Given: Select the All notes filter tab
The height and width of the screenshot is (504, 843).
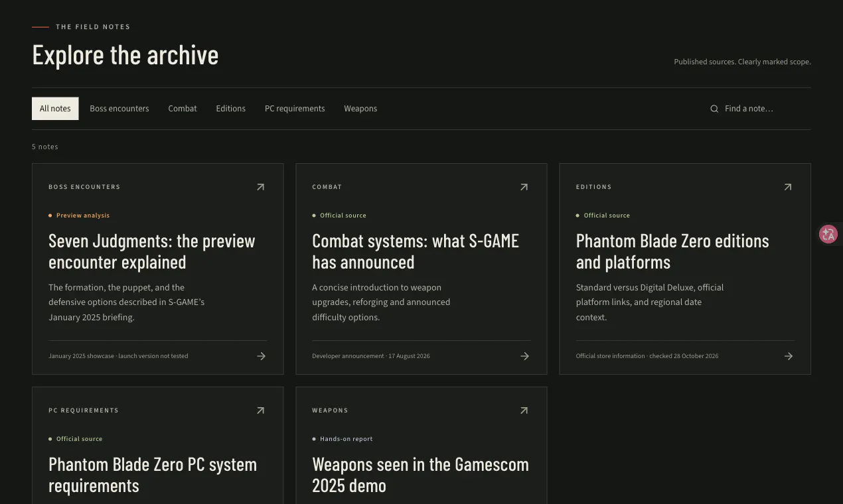Looking at the screenshot, I should [55, 109].
